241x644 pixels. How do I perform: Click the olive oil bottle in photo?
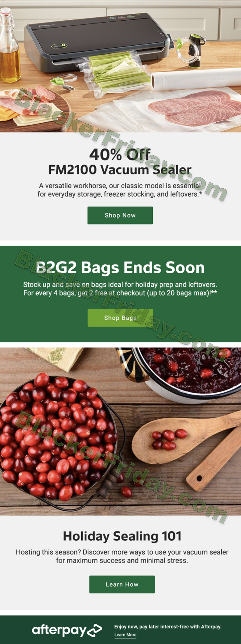pyautogui.click(x=9, y=45)
